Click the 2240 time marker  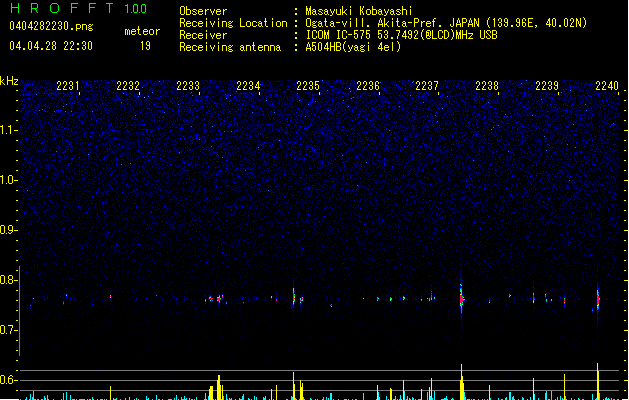click(607, 86)
